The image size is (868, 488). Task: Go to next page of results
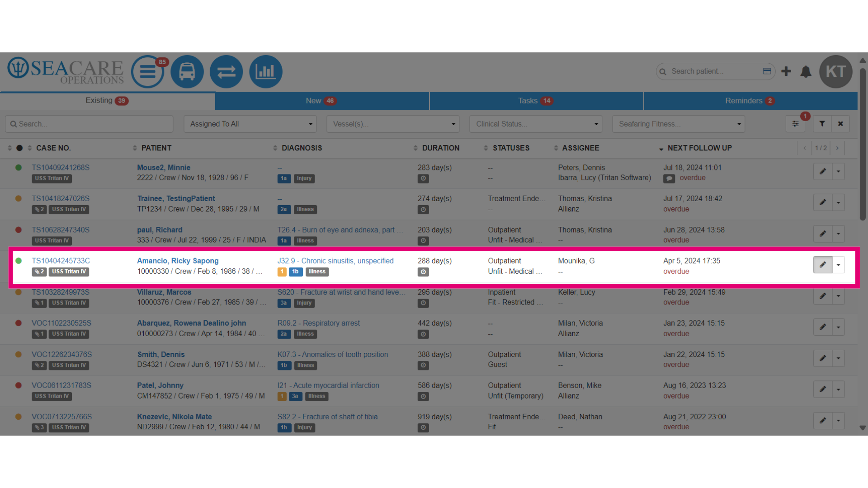click(837, 148)
